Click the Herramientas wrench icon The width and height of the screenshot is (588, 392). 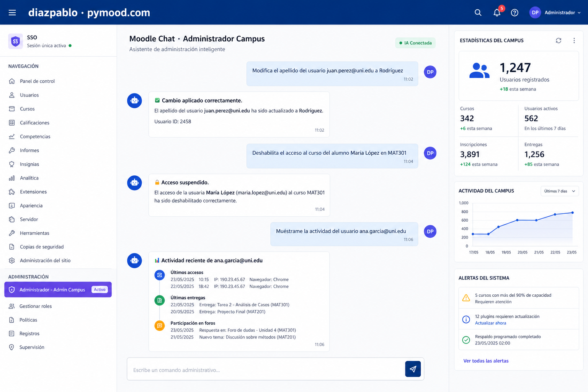pyautogui.click(x=12, y=233)
